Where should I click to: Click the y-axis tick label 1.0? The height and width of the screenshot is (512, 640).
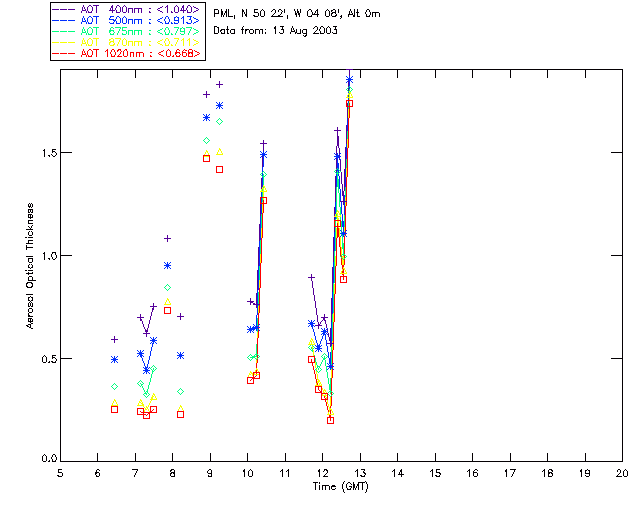pyautogui.click(x=45, y=256)
